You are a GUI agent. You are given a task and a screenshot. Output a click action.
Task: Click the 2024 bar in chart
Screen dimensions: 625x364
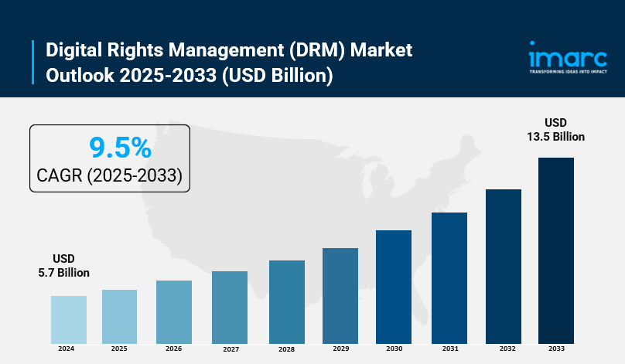(x=69, y=319)
